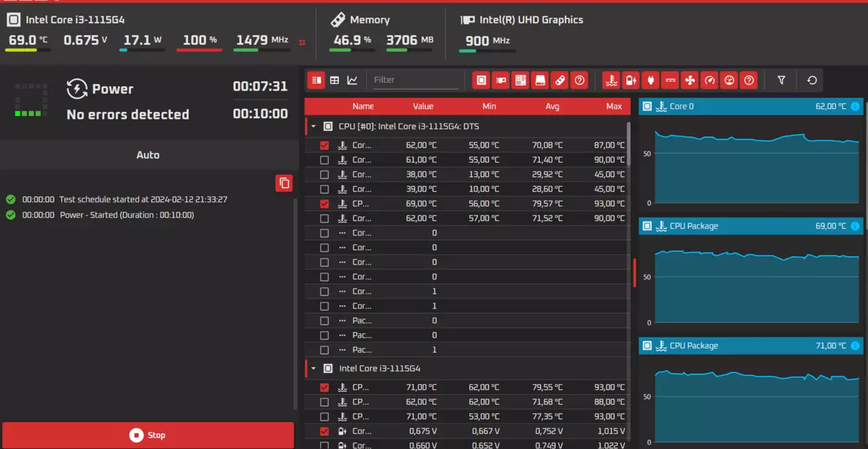Sort by the Min column header
This screenshot has height=449, width=868.
pos(489,106)
